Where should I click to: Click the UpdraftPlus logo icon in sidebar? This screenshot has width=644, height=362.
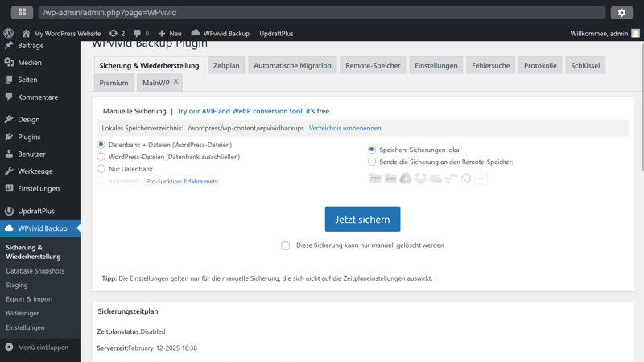(x=9, y=211)
